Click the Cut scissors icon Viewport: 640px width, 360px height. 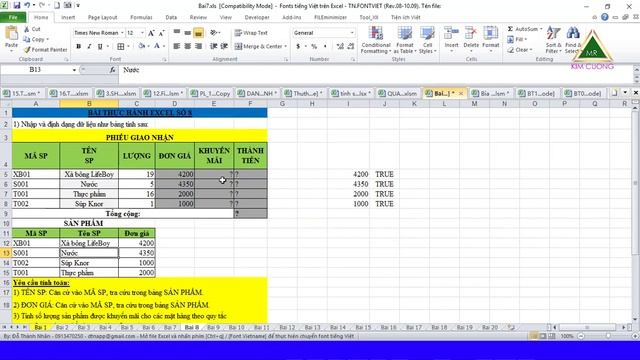[27, 29]
